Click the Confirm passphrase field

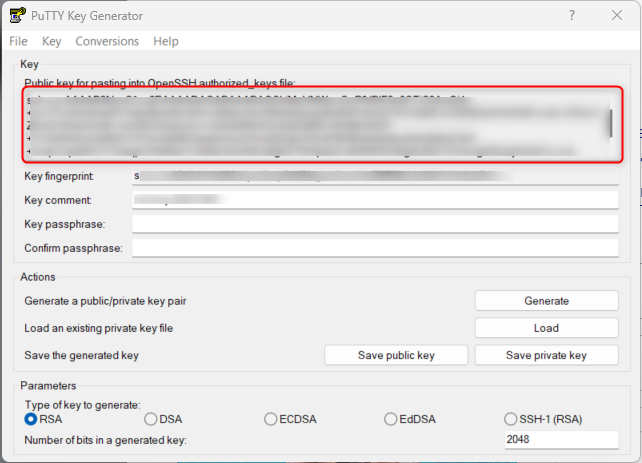pyautogui.click(x=375, y=248)
